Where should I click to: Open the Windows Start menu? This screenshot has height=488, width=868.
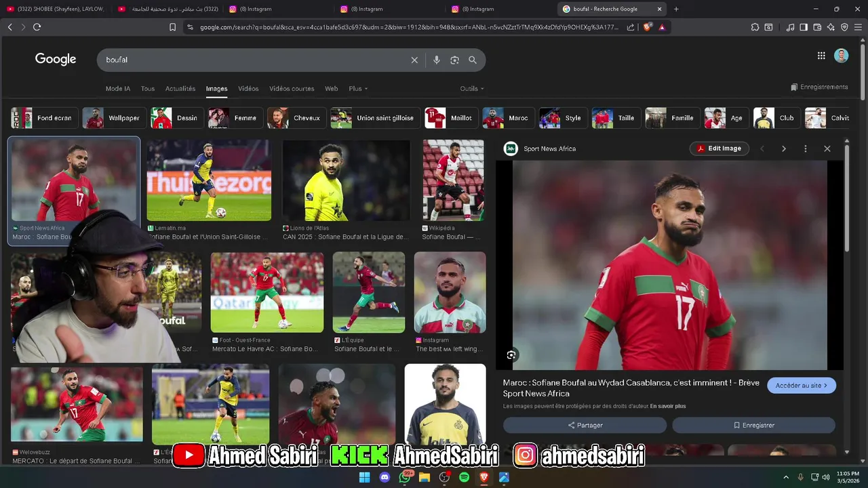(x=365, y=477)
